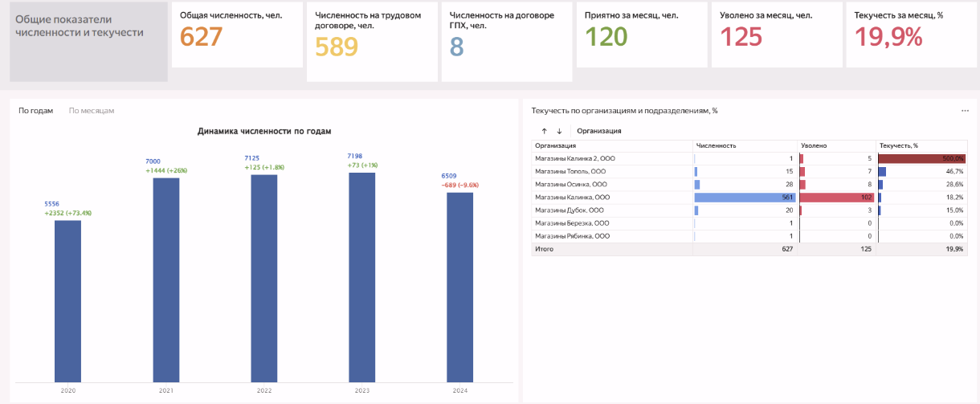Select the 'Магазины Калинка 2, ООО' row

(x=575, y=159)
